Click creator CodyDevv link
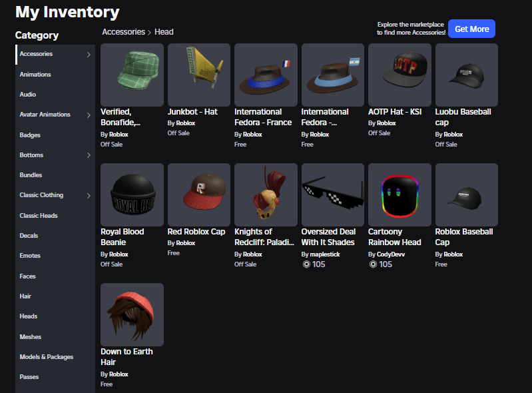The width and height of the screenshot is (532, 393). (x=391, y=254)
